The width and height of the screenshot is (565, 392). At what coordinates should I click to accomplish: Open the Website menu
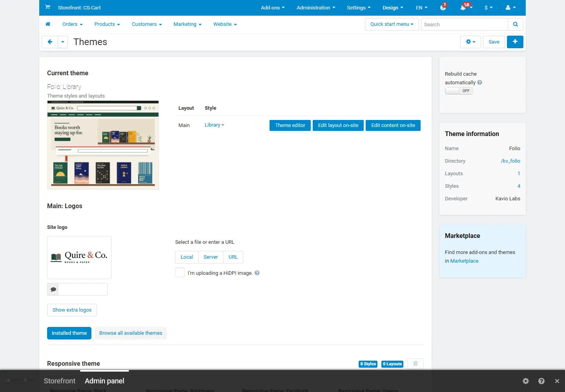(x=225, y=24)
